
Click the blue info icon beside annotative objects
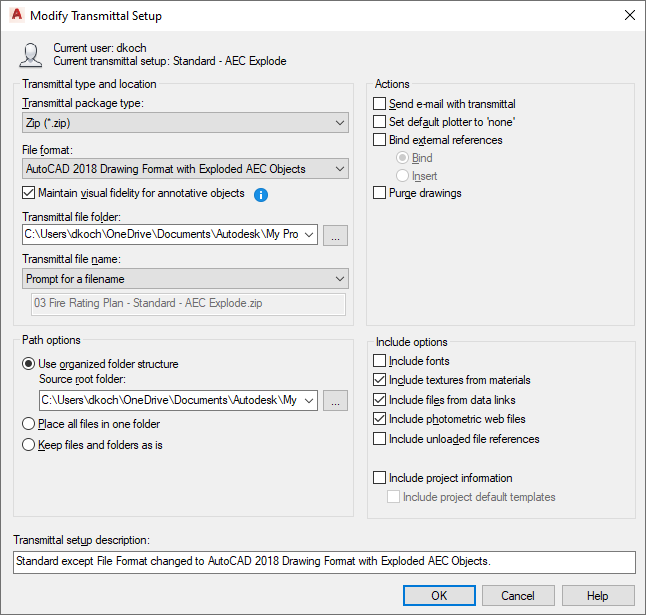click(x=261, y=194)
